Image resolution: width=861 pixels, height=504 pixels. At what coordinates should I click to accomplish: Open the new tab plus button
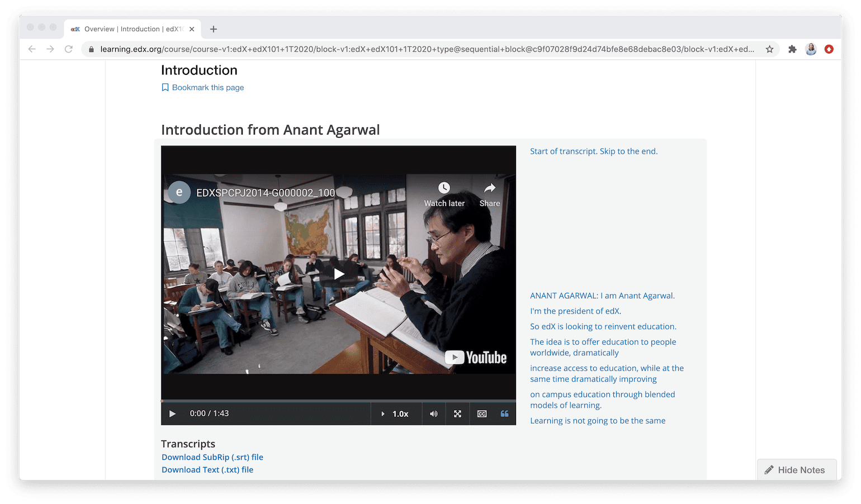213,29
